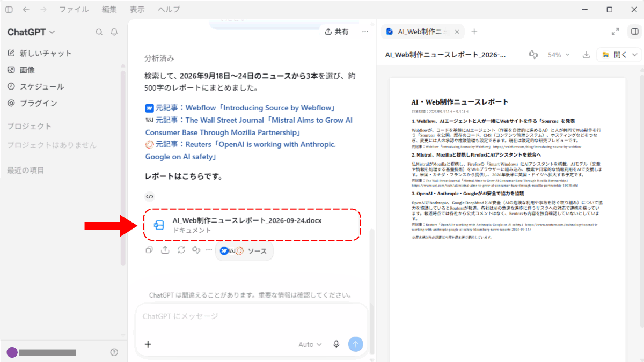Click the plus attach button in composer
This screenshot has height=362, width=644.
coord(148,344)
